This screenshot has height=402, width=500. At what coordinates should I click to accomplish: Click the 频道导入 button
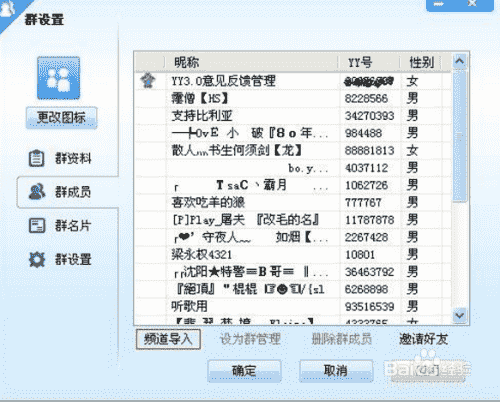pyautogui.click(x=168, y=339)
